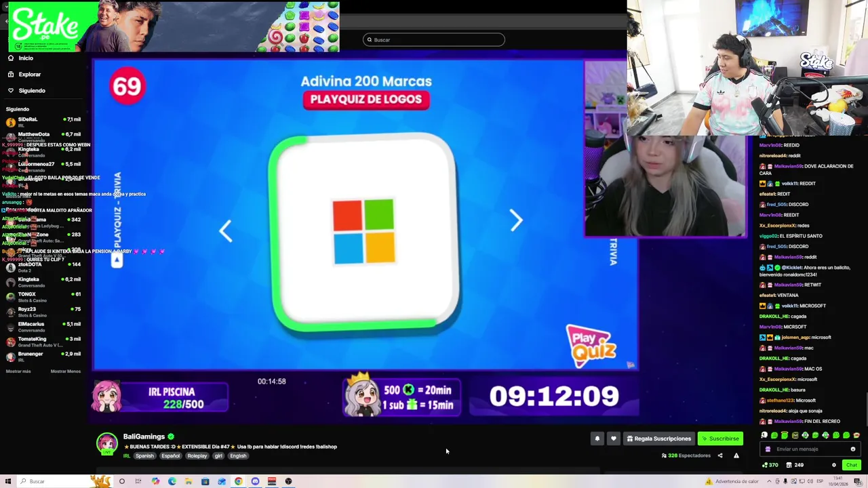The image size is (868, 488).
Task: Open the notification center icon
Action: 858,481
